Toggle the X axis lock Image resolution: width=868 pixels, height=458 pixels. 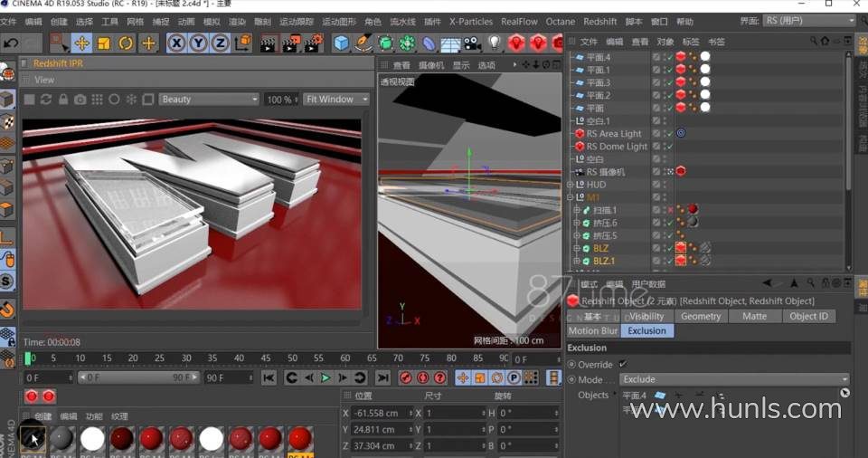tap(176, 43)
